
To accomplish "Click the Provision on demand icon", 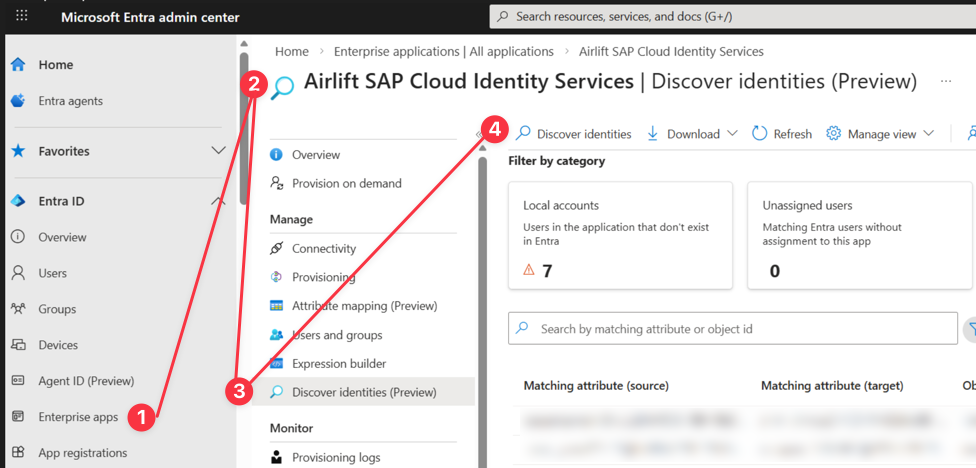I will click(276, 183).
